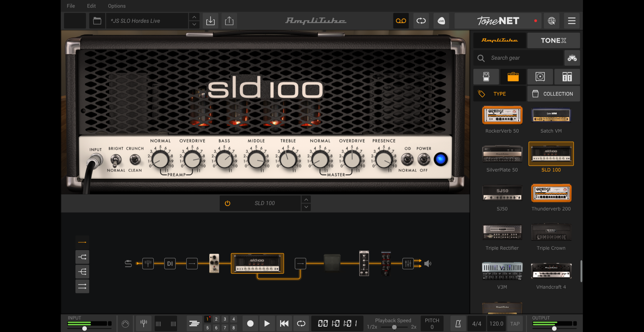Image resolution: width=644 pixels, height=332 pixels.
Task: Choose the second signal chain routing layout
Action: [82, 257]
